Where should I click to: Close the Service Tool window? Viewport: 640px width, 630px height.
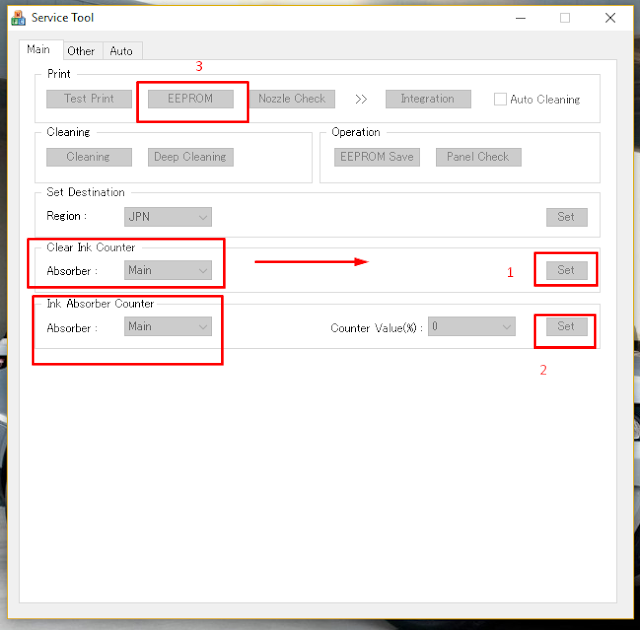tap(610, 18)
